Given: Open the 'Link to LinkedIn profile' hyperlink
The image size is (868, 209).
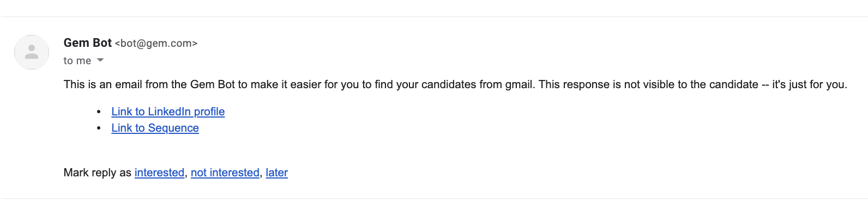Looking at the screenshot, I should coord(168,112).
